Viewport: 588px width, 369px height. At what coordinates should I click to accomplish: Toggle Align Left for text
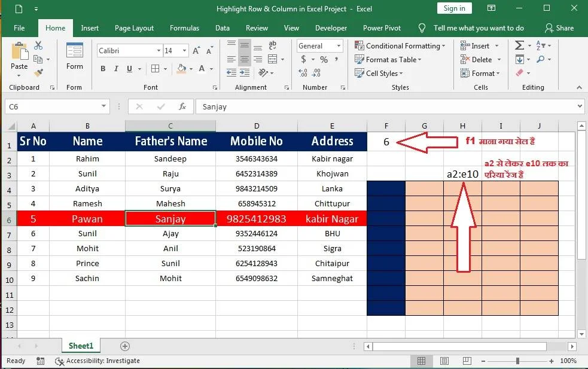[231, 59]
